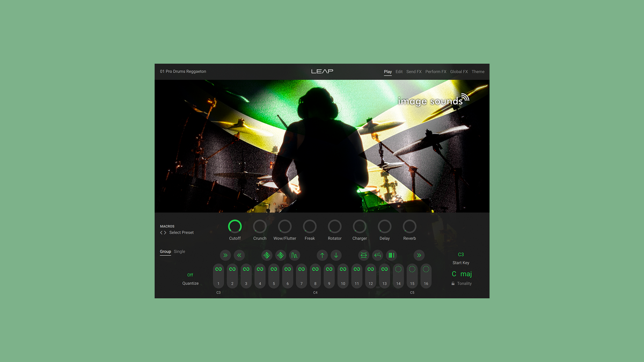Change the tonality root note C
The image size is (644, 362).
click(454, 274)
